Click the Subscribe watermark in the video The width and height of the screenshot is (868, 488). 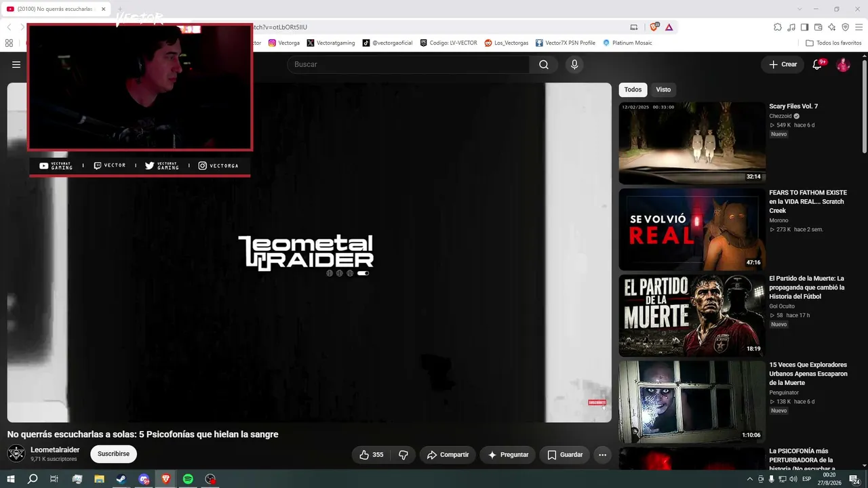click(x=597, y=403)
